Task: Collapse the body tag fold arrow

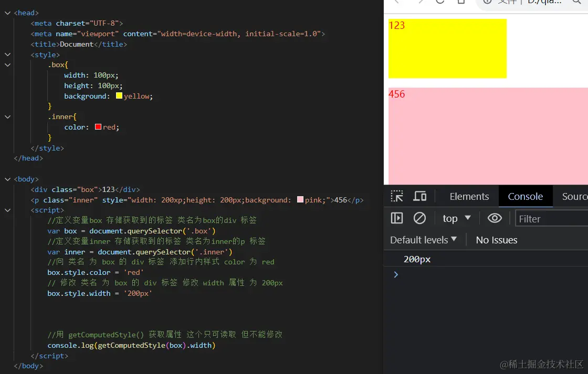Action: 7,179
